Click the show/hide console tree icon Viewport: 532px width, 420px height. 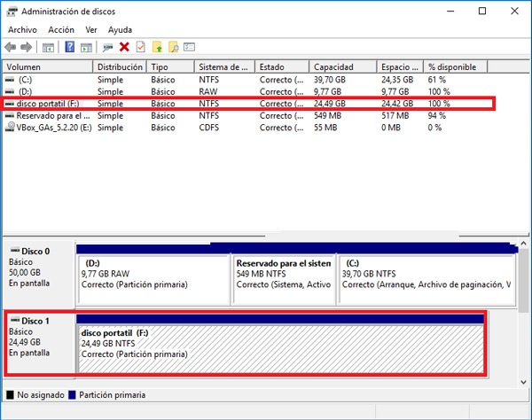click(48, 48)
